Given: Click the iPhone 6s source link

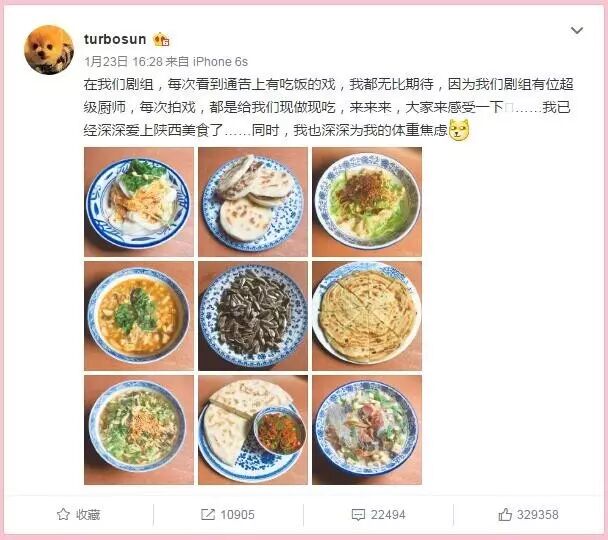Looking at the screenshot, I should (220, 61).
